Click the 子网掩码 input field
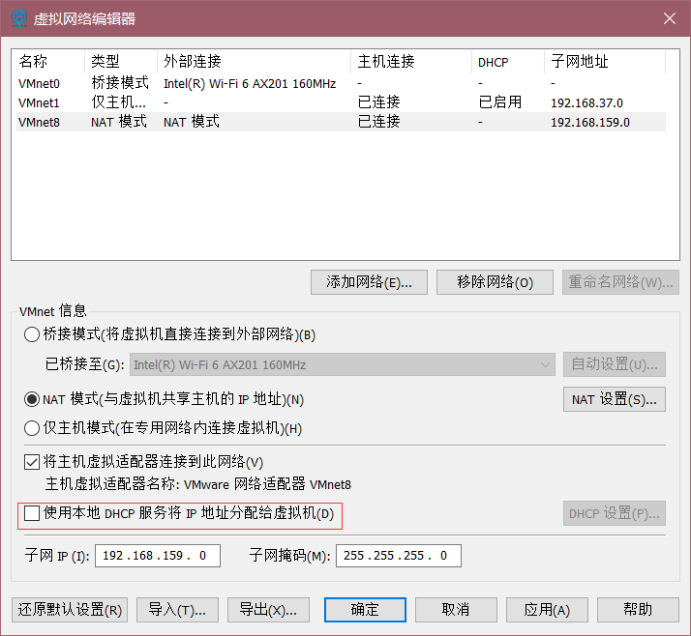 point(398,556)
